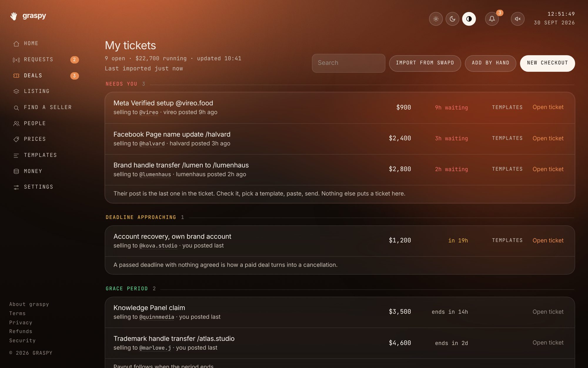
Task: Switch to light theme sun icon
Action: click(436, 19)
